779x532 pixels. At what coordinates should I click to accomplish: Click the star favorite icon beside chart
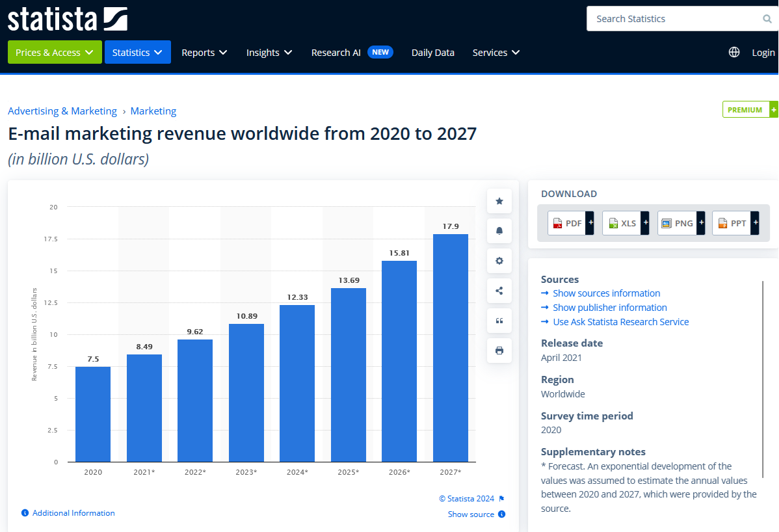(x=499, y=201)
